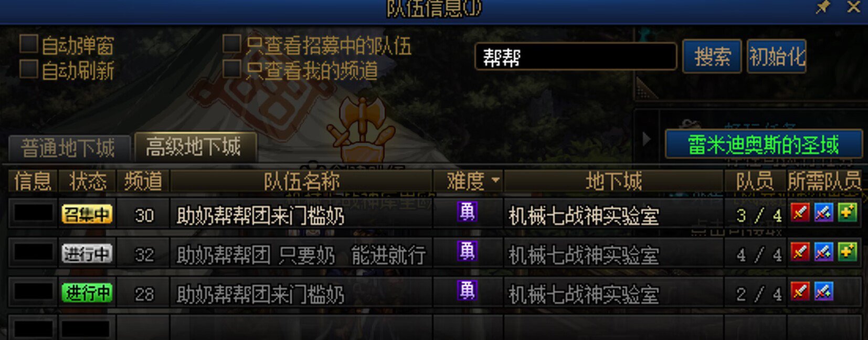Switch to the 普通地下城 tab
The width and height of the screenshot is (868, 340).
[69, 148]
